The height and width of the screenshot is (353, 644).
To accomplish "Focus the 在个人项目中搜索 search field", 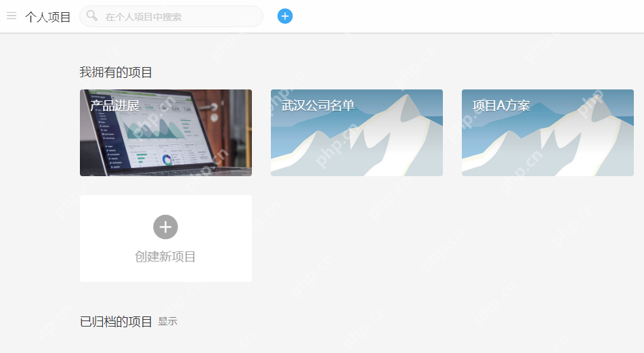I will coord(171,16).
